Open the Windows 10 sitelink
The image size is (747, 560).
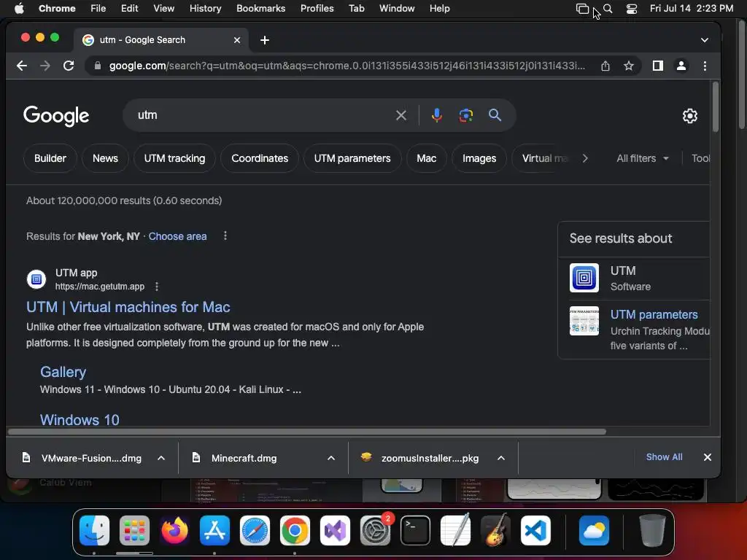pos(80,419)
